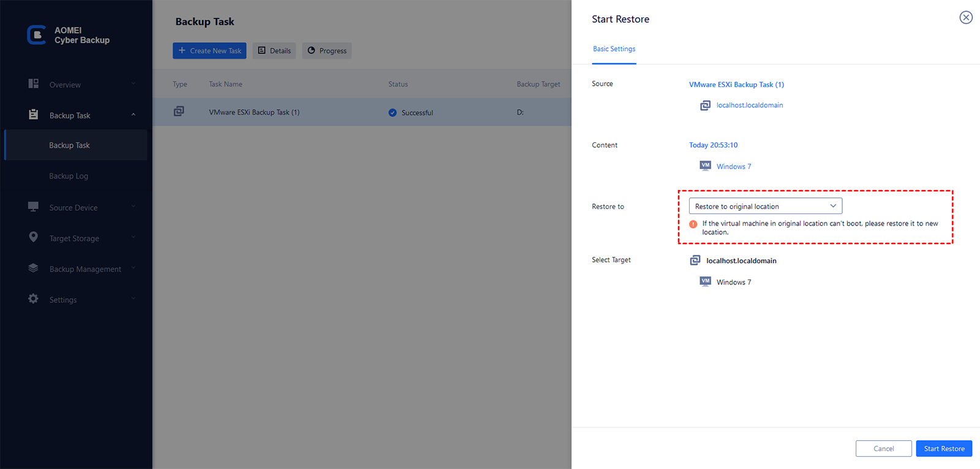Open the Details button in toolbar
The width and height of the screenshot is (980, 469).
274,51
